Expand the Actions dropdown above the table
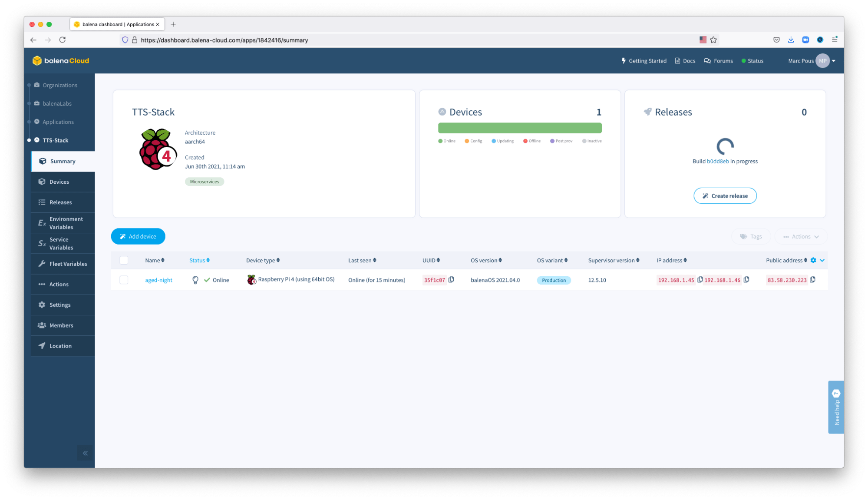The height and width of the screenshot is (500, 868). coord(801,236)
